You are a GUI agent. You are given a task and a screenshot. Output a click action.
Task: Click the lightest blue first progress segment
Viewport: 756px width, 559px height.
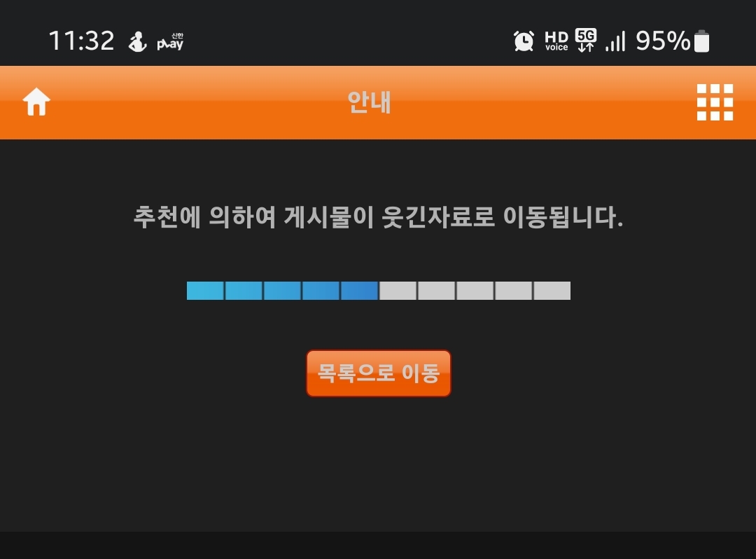(205, 291)
